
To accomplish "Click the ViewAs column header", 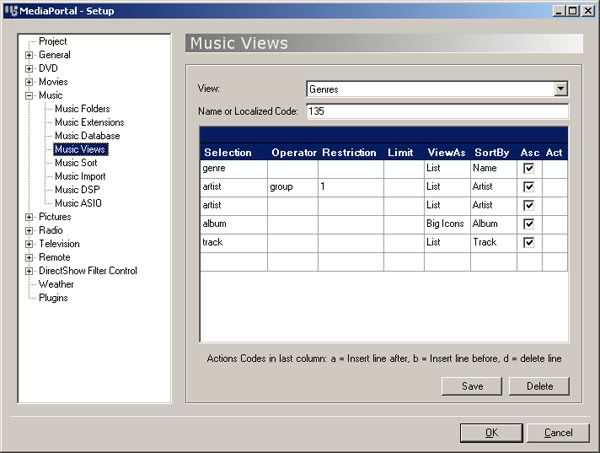I will 447,153.
